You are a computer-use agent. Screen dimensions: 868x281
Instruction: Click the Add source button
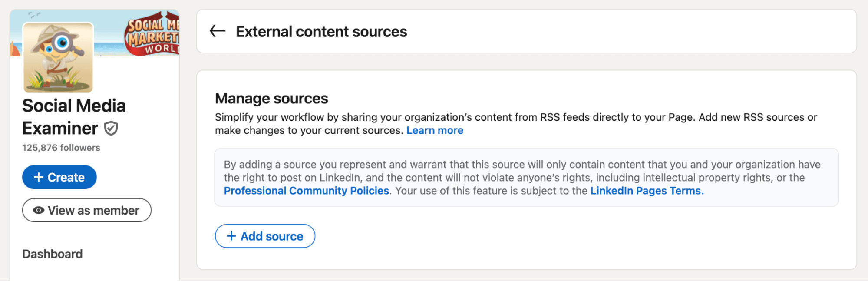(x=265, y=236)
